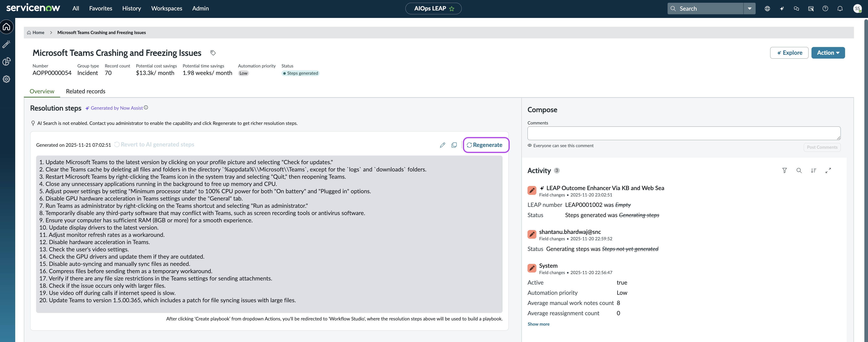Click the pencil icon beside System activity entry
This screenshot has height=342, width=868.
click(x=532, y=268)
